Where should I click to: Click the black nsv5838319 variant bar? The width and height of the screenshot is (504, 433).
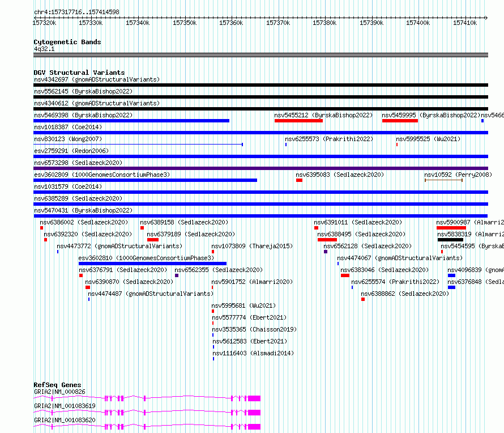coord(450,240)
